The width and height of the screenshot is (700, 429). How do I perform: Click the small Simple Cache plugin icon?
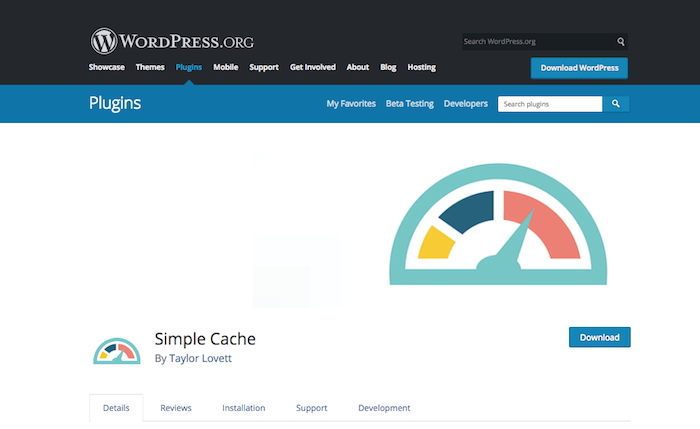click(x=117, y=351)
